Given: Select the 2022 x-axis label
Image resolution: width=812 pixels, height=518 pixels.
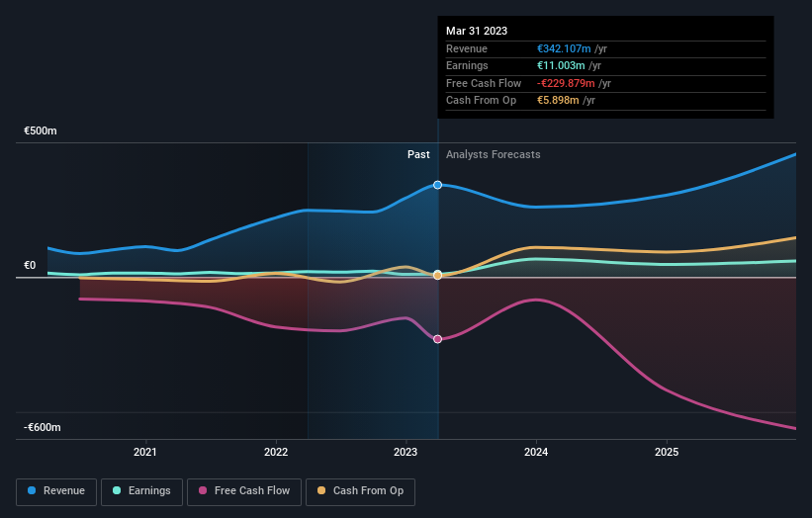Looking at the screenshot, I should coord(276,452).
